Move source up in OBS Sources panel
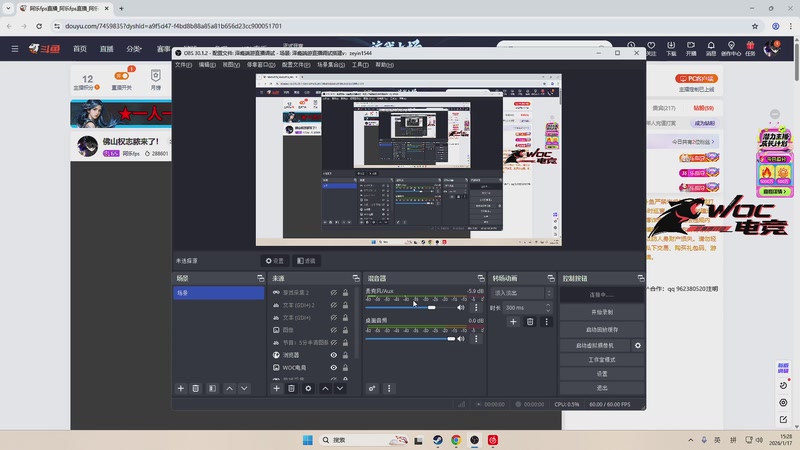 [x=325, y=388]
